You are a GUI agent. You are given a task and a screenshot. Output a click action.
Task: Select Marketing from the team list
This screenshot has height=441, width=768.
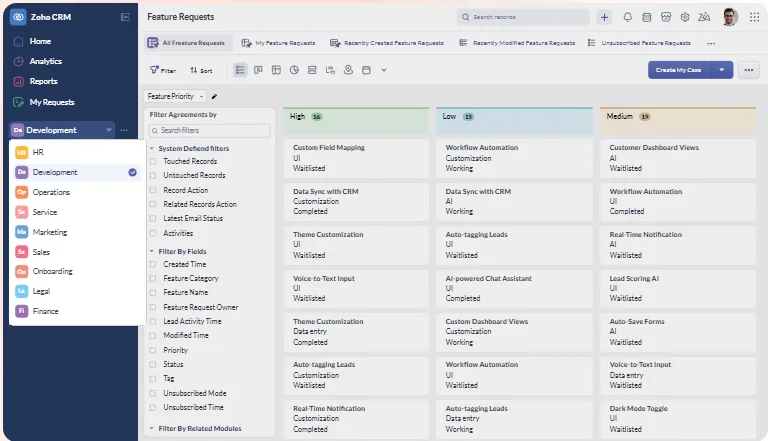click(x=49, y=232)
